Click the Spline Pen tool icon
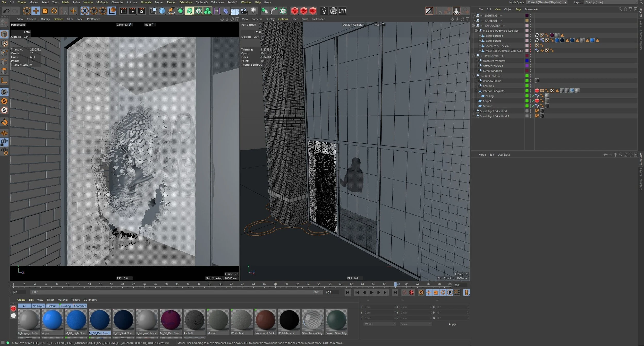Viewport: 644px width, 346px height. click(171, 11)
